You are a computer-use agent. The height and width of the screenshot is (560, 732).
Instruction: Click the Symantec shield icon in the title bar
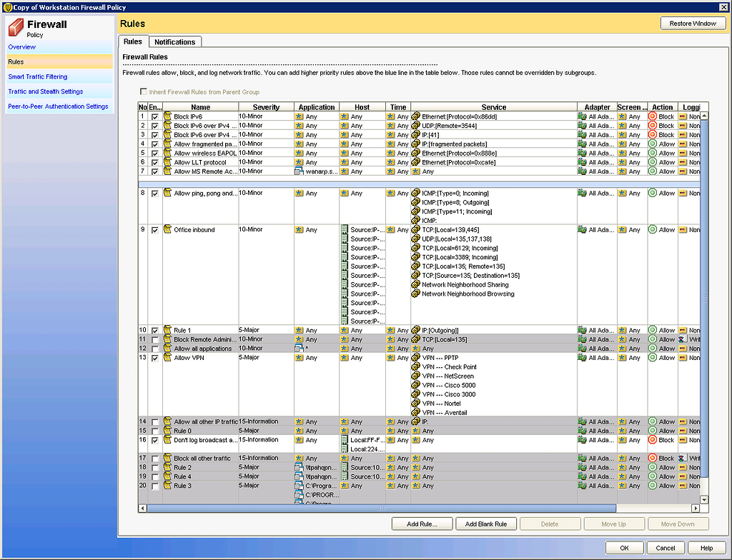[6, 7]
